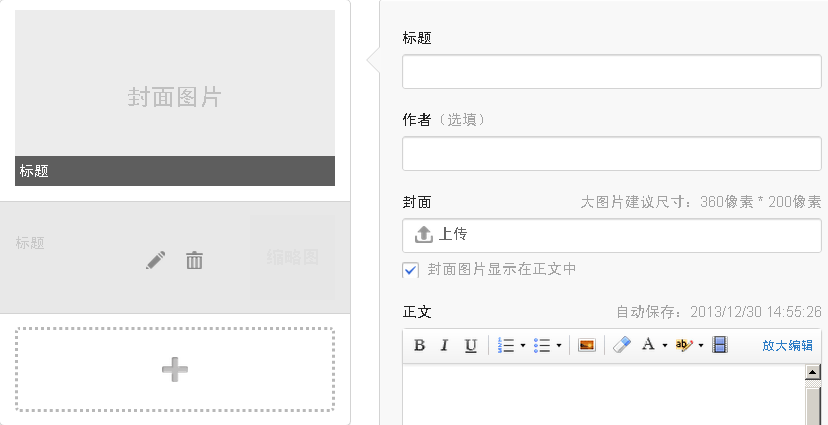Toggle bold formatting in editor toolbar
The image size is (828, 425).
420,345
